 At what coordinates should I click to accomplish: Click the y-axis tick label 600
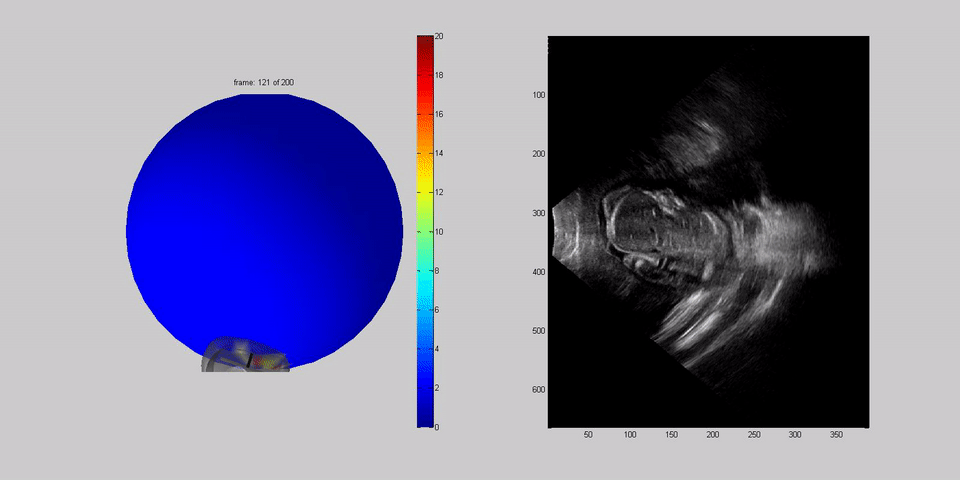pos(538,390)
